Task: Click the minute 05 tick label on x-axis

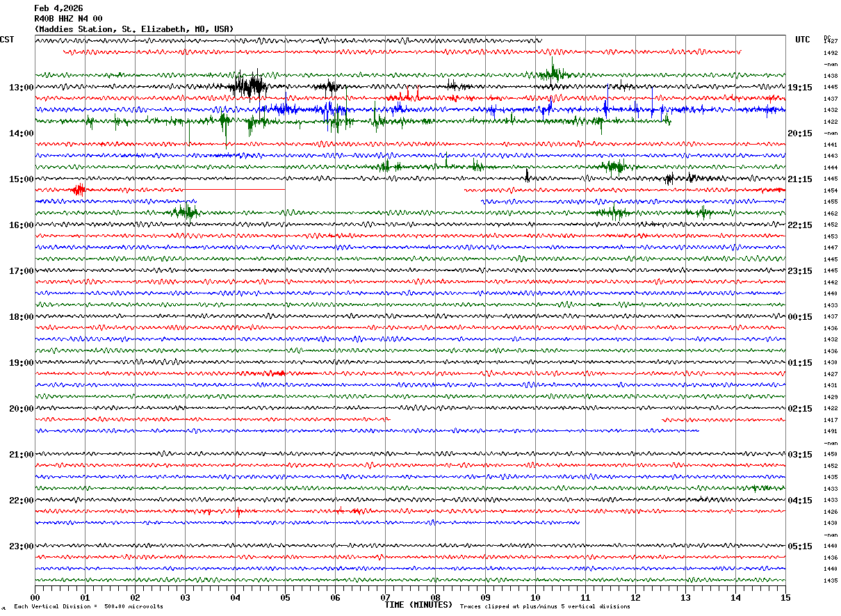Action: click(285, 597)
